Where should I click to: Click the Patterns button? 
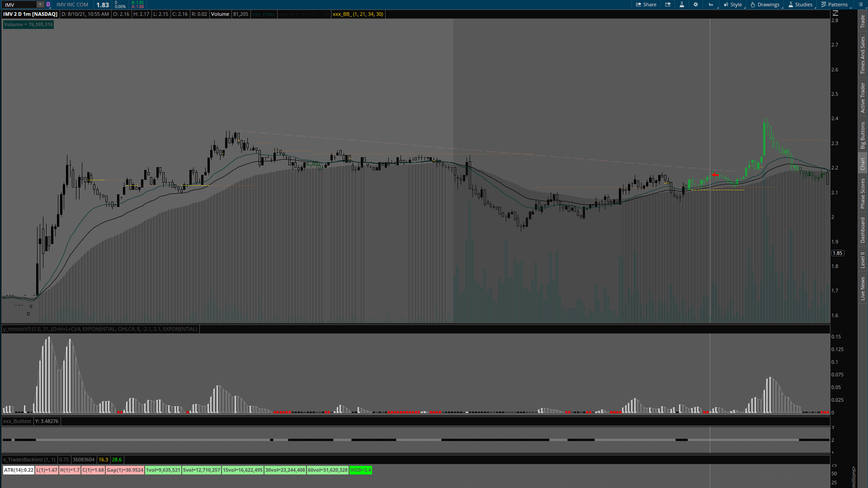click(834, 5)
